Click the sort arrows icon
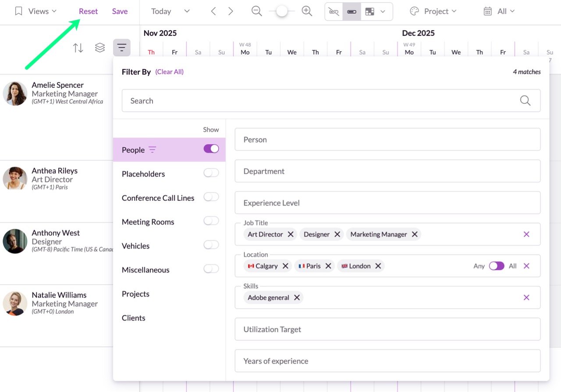The width and height of the screenshot is (561, 392). coord(78,48)
